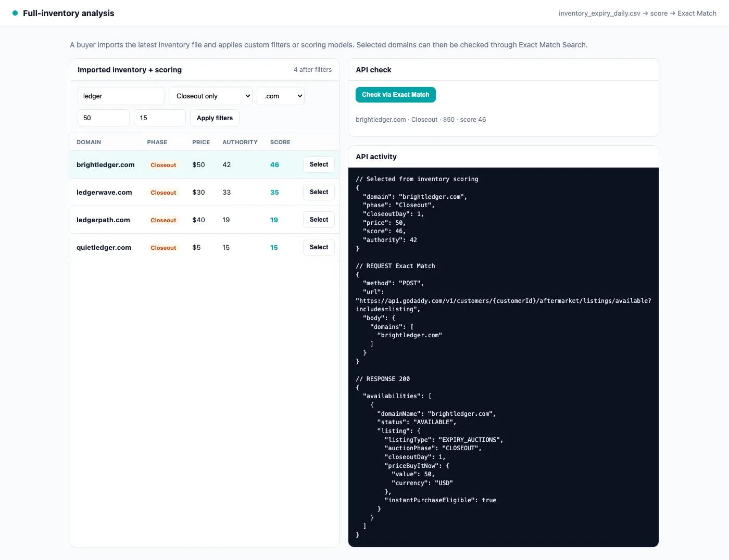The image size is (729, 560).
Task: Click '// Selected from inventory scoring' comment
Action: point(417,179)
